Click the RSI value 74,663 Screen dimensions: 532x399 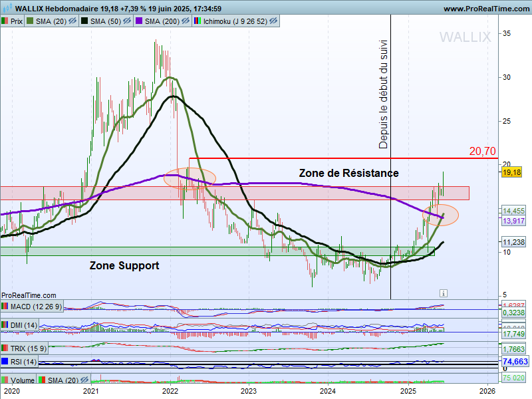[x=515, y=361]
